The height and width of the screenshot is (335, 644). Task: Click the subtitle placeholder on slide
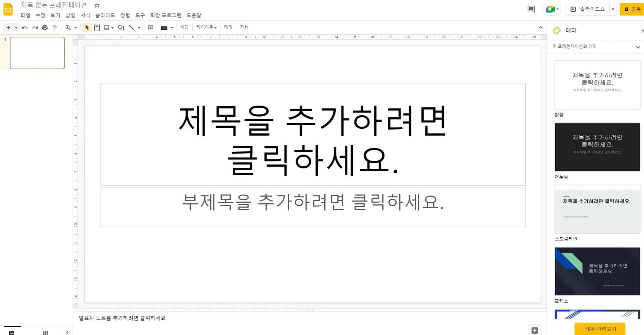coord(313,207)
